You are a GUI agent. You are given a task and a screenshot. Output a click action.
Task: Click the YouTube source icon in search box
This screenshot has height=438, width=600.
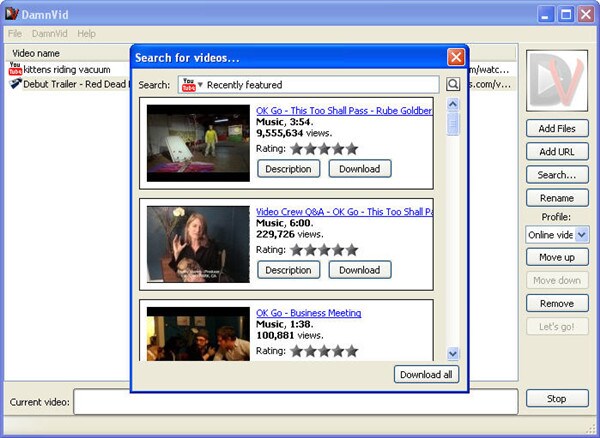click(188, 85)
